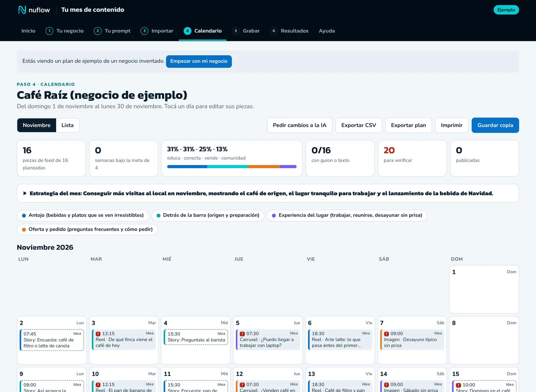The height and width of the screenshot is (392, 536).
Task: Click step 5 circle icon beside Grabar
Action: tap(236, 31)
